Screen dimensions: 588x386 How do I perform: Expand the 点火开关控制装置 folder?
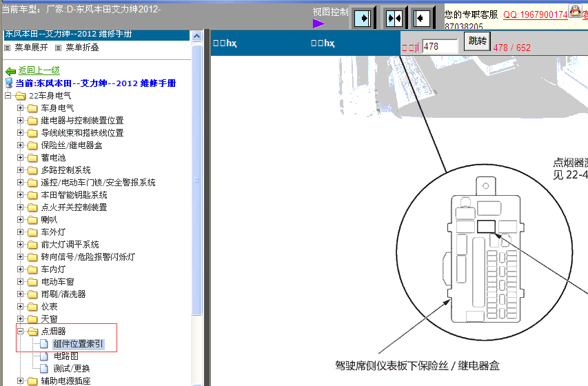[x=20, y=207]
